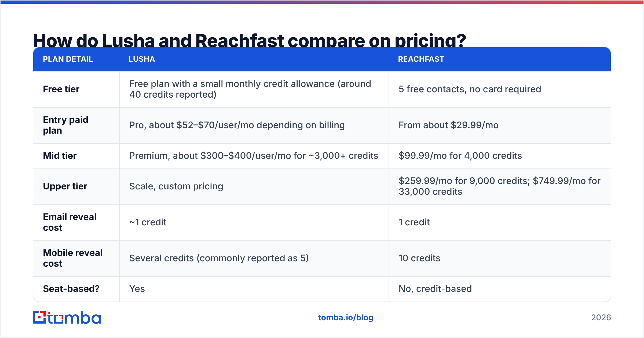The image size is (644, 338).
Task: Click the pricing comparison heading
Action: click(249, 40)
